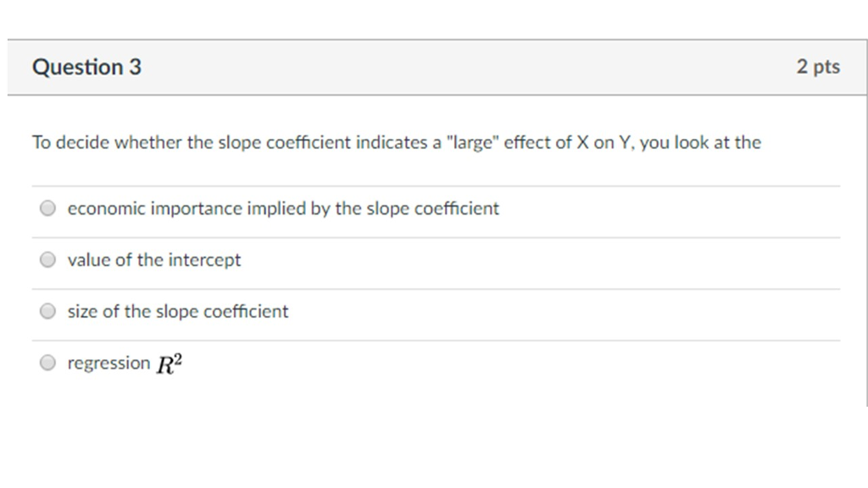Click the Question 3 header bar
The image size is (868, 488).
click(434, 66)
